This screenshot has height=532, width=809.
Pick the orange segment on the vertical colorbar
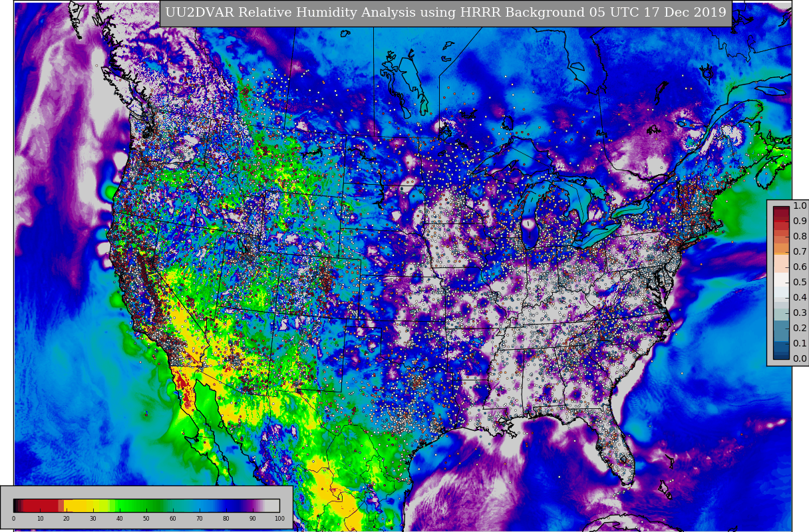pyautogui.click(x=781, y=249)
